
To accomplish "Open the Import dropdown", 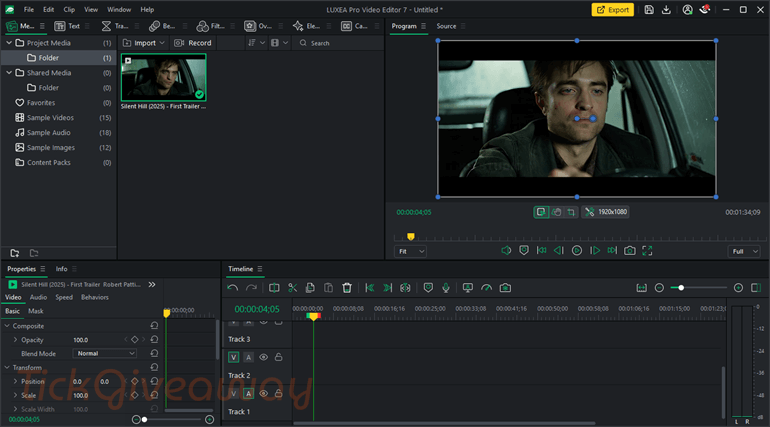I will coord(143,43).
